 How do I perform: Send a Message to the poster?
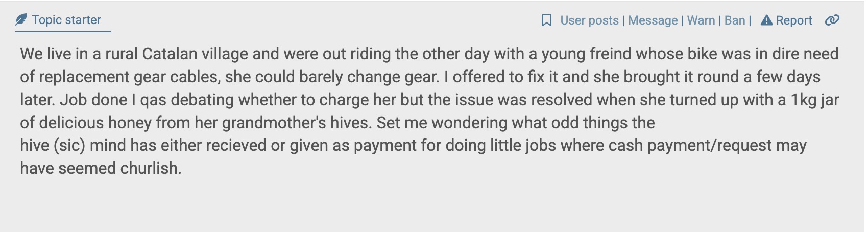pyautogui.click(x=653, y=20)
